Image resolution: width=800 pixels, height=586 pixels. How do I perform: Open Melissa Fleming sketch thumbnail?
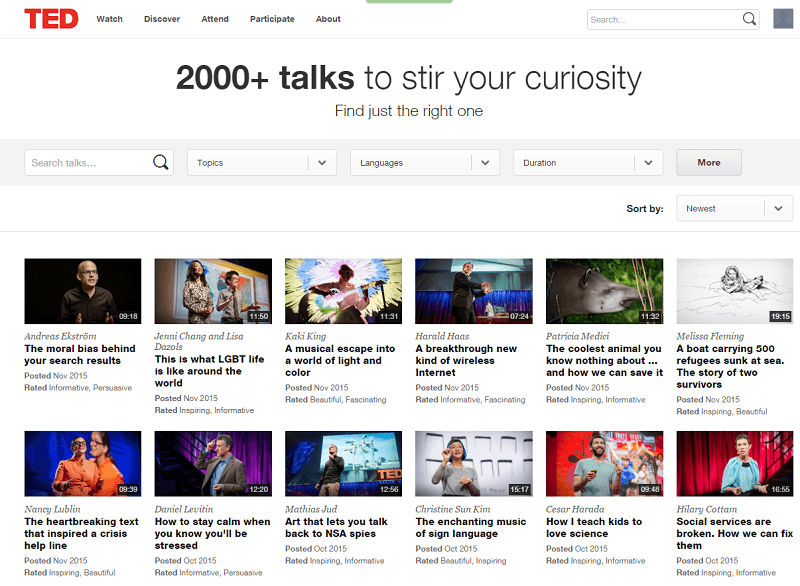click(735, 291)
